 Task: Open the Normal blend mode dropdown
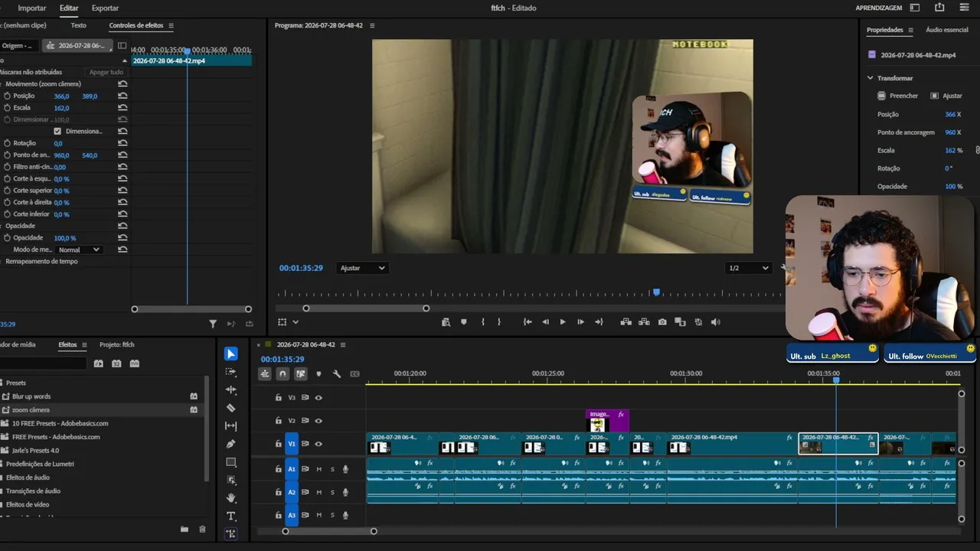point(79,249)
